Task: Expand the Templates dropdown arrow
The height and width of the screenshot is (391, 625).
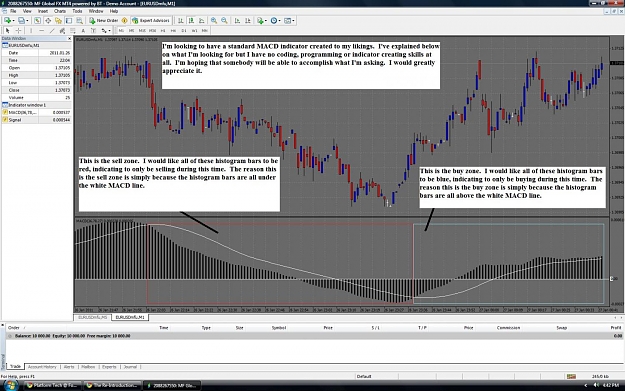Action: 293,20
